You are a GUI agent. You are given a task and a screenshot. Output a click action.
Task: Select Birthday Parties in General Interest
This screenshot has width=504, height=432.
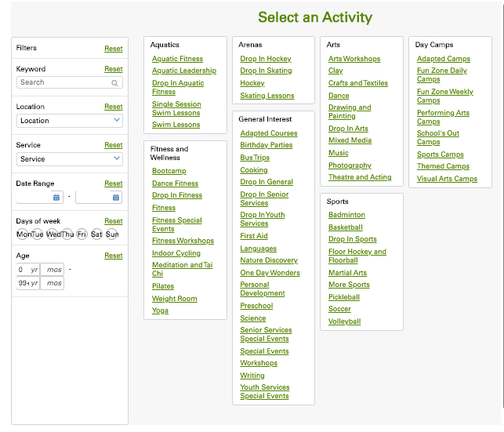click(x=267, y=145)
